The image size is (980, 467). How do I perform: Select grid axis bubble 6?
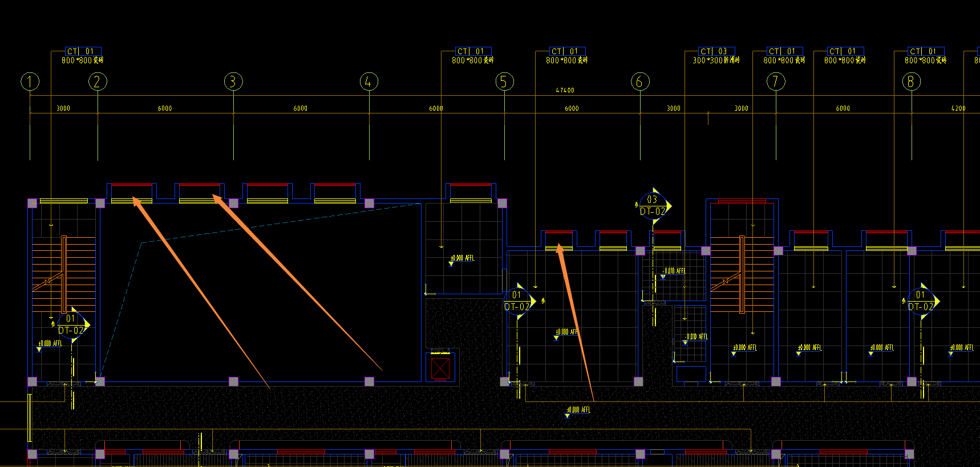(x=640, y=82)
